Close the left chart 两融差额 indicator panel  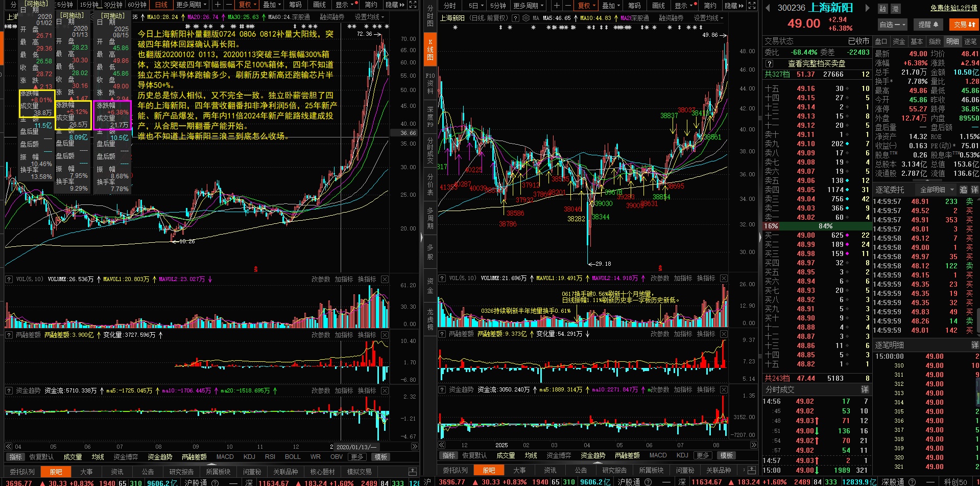pyautogui.click(x=385, y=335)
